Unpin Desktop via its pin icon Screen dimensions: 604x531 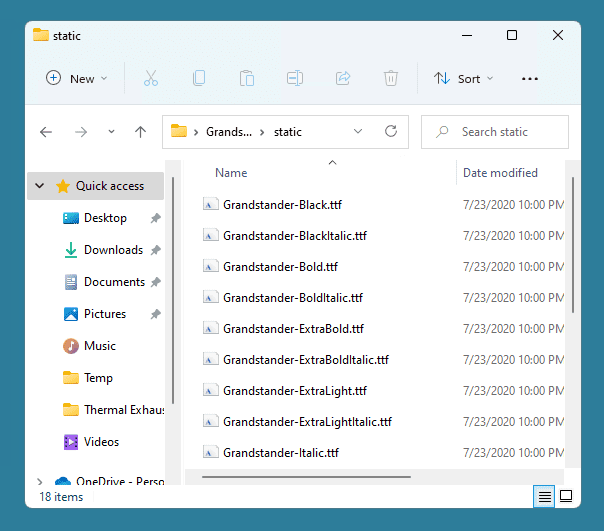click(155, 218)
